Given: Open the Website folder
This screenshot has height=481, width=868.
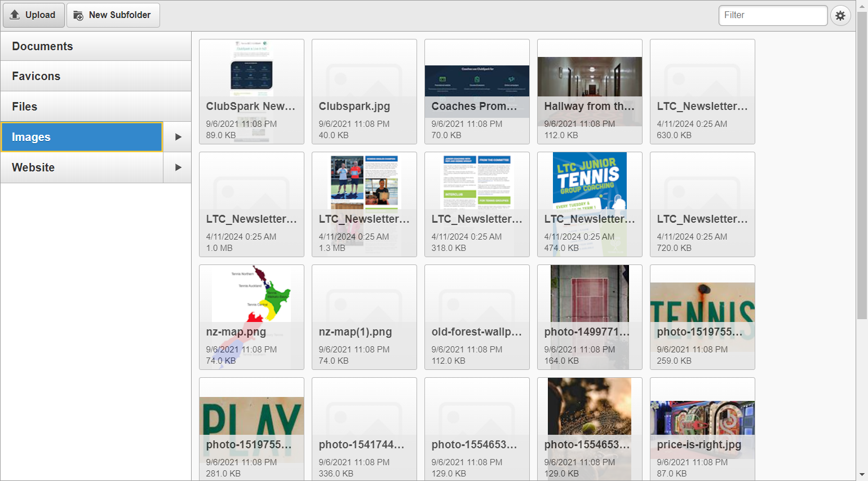Looking at the screenshot, I should coord(82,167).
